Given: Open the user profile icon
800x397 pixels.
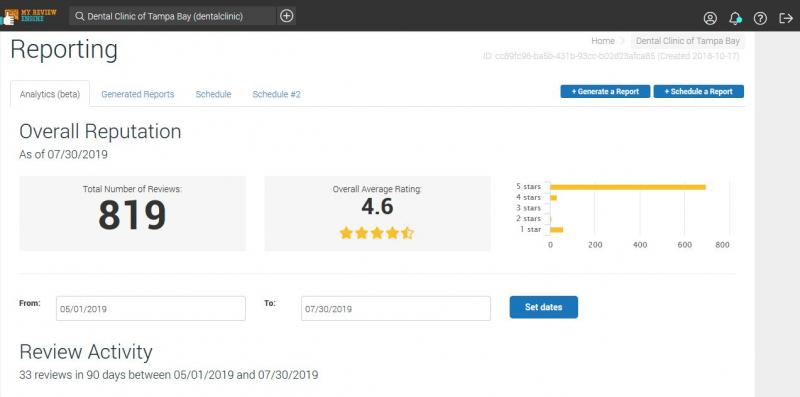Looking at the screenshot, I should 710,18.
